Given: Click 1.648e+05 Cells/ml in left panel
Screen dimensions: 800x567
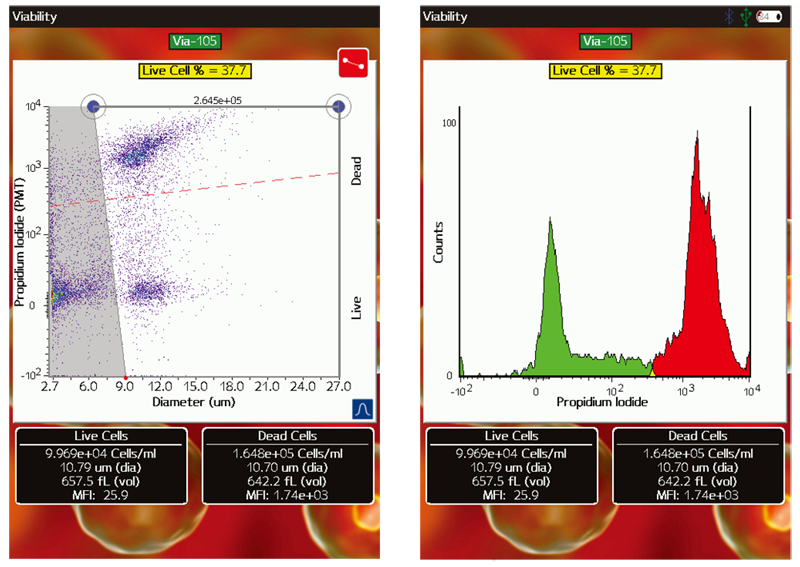Looking at the screenshot, I should coord(287,453).
